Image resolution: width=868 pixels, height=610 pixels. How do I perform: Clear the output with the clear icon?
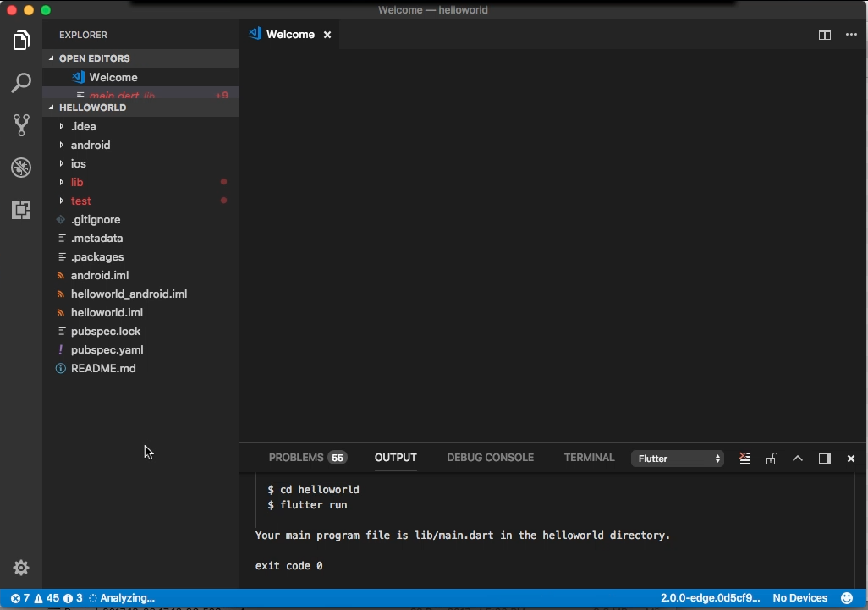[745, 459]
